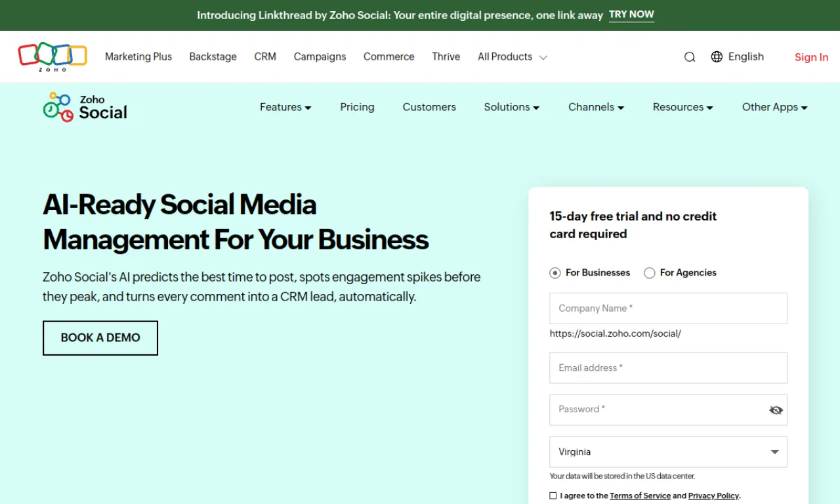Open the Resources dropdown menu
The width and height of the screenshot is (840, 504).
(683, 107)
